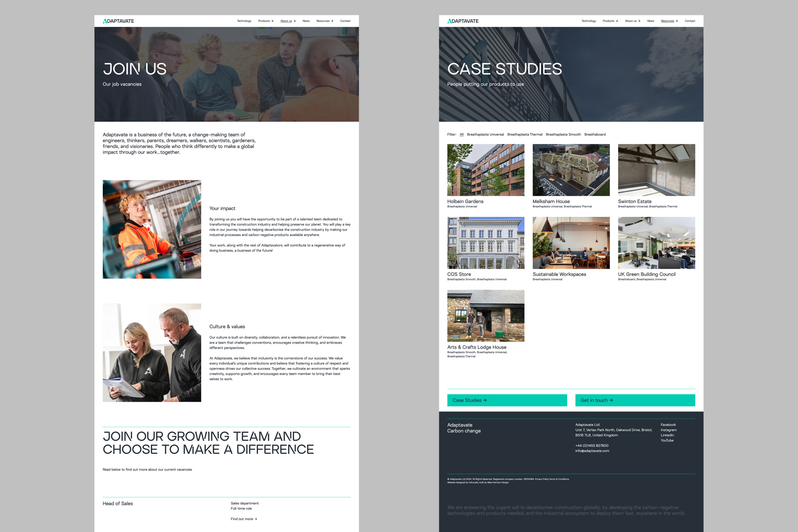Filter by Breathaplasta Thermal

click(525, 134)
